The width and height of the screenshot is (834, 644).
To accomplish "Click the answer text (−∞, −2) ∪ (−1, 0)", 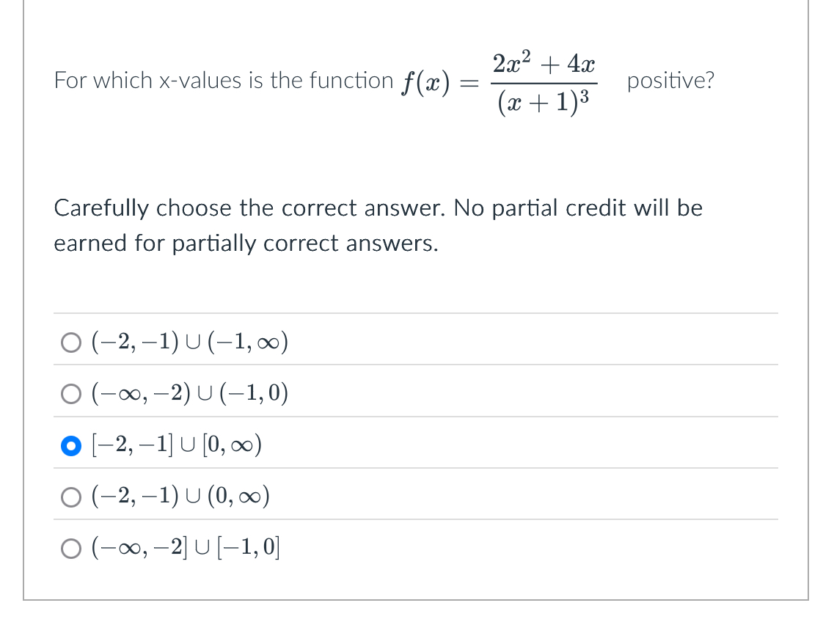I will [x=191, y=393].
